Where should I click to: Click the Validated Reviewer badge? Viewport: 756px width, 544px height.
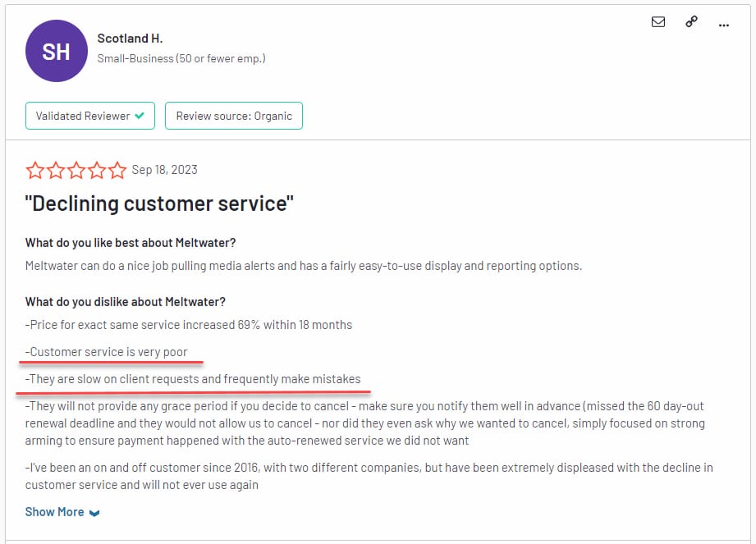90,116
